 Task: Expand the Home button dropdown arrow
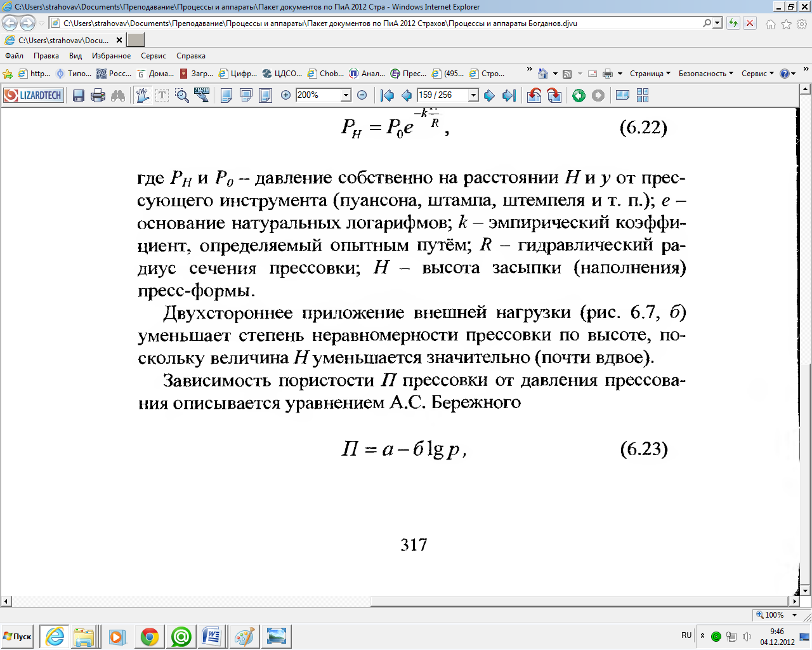coord(555,74)
